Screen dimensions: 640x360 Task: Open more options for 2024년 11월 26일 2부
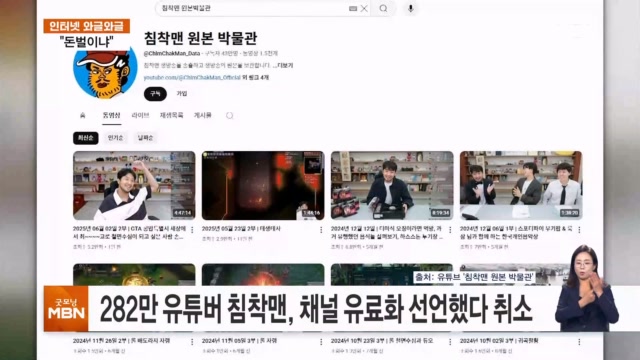[x=192, y=342]
